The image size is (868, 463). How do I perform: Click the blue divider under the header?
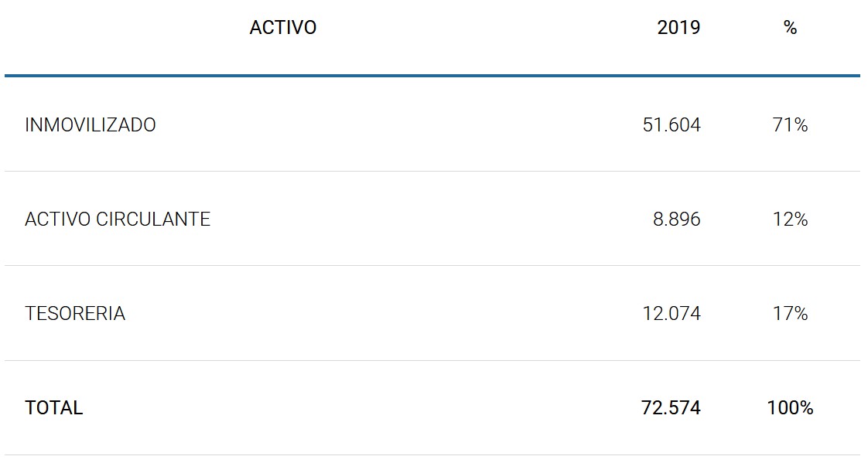tap(432, 76)
